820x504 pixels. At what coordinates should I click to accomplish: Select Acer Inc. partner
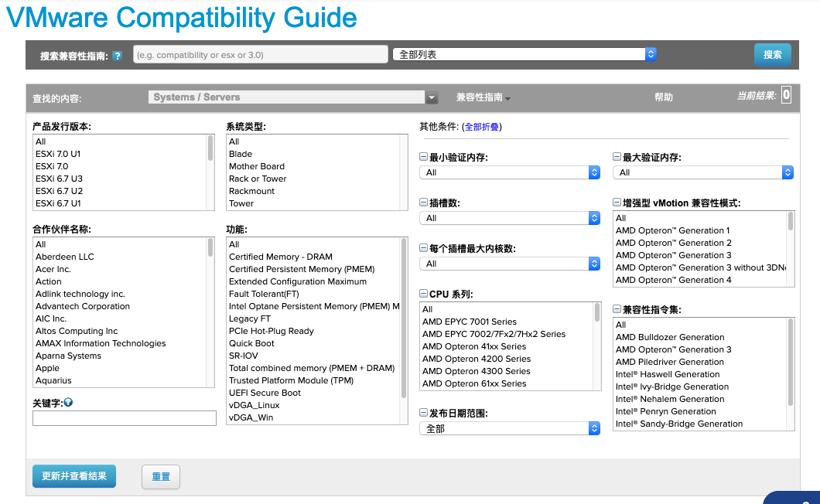pyautogui.click(x=53, y=269)
